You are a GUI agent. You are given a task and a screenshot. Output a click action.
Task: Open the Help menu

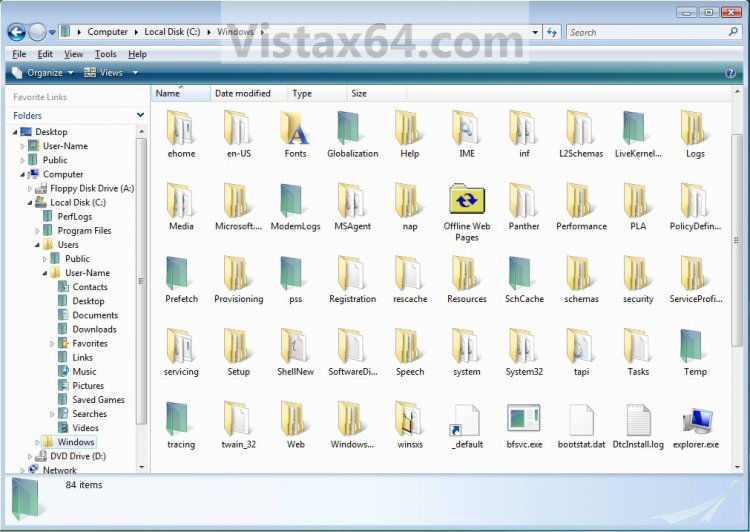click(x=137, y=54)
